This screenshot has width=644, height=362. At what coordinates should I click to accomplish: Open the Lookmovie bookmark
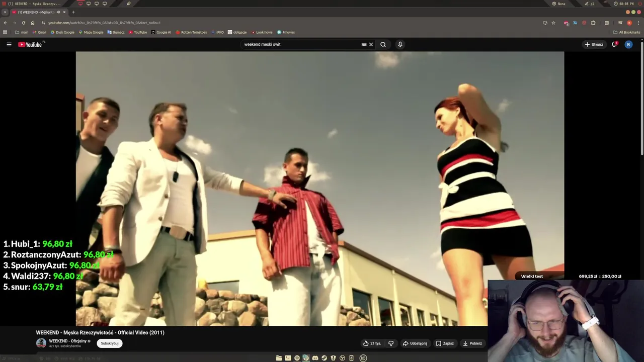pyautogui.click(x=262, y=32)
